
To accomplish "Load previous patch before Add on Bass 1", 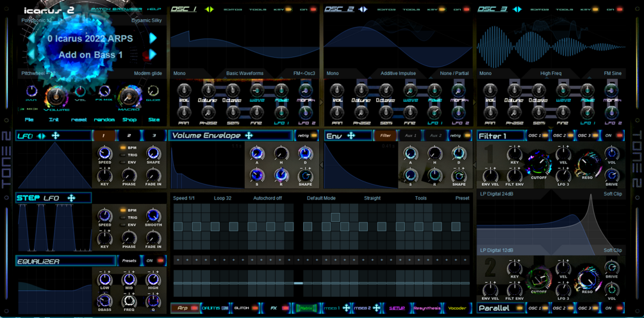I will click(31, 54).
